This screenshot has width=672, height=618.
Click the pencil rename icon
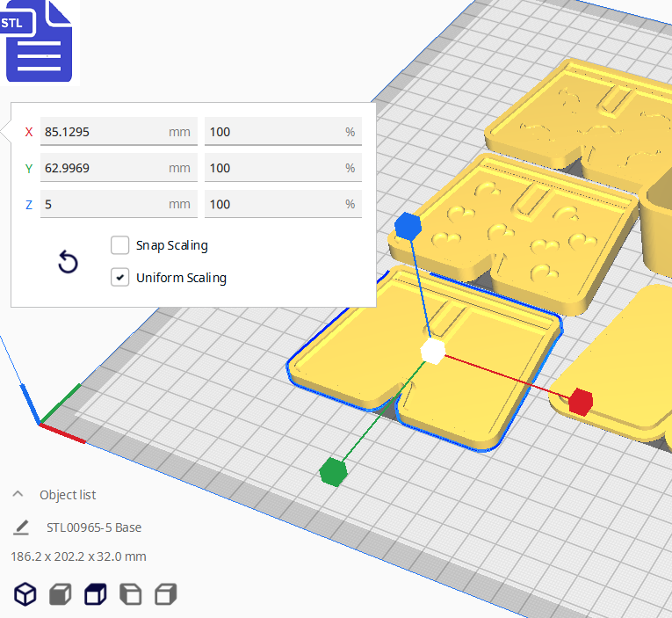pos(21,527)
